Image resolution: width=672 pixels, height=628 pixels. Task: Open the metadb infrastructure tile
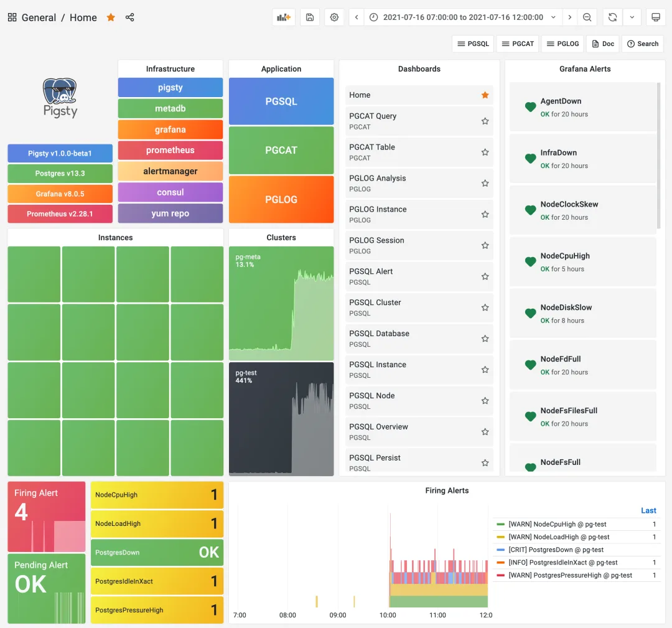(170, 108)
